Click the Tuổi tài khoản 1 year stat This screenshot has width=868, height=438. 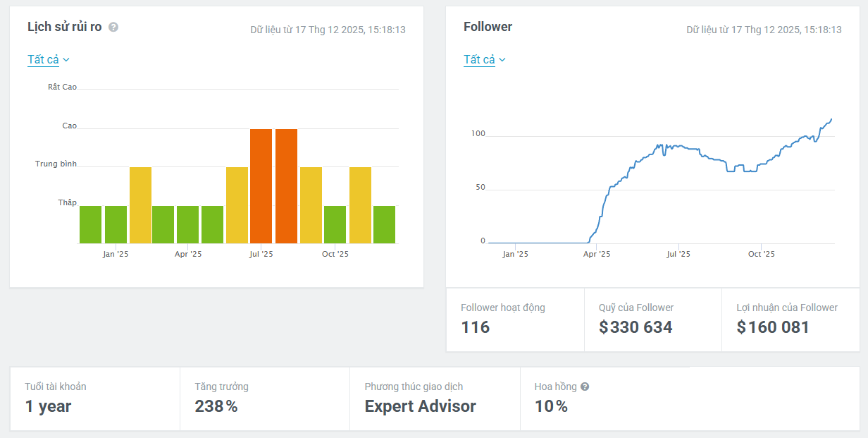(48, 406)
